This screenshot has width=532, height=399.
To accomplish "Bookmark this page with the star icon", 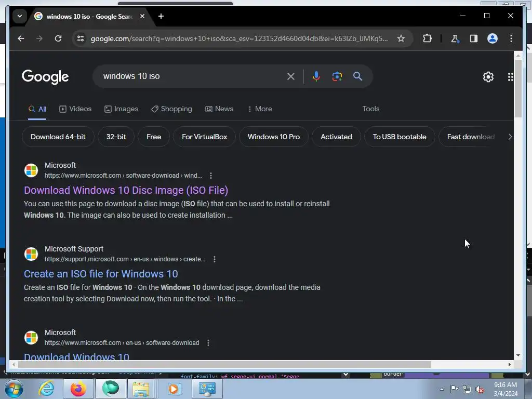I will click(401, 38).
